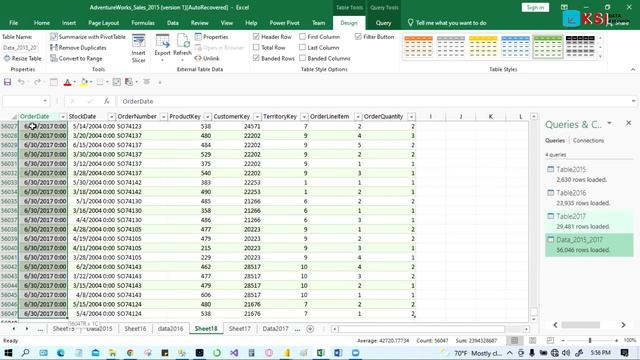640x360 pixels.
Task: Toggle Banded Rows checkbox
Action: tap(256, 58)
